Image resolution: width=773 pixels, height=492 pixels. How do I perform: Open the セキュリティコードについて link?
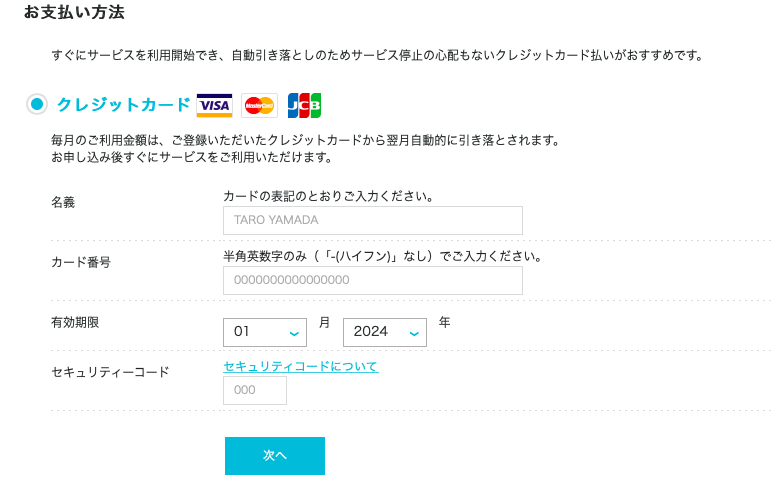301,366
